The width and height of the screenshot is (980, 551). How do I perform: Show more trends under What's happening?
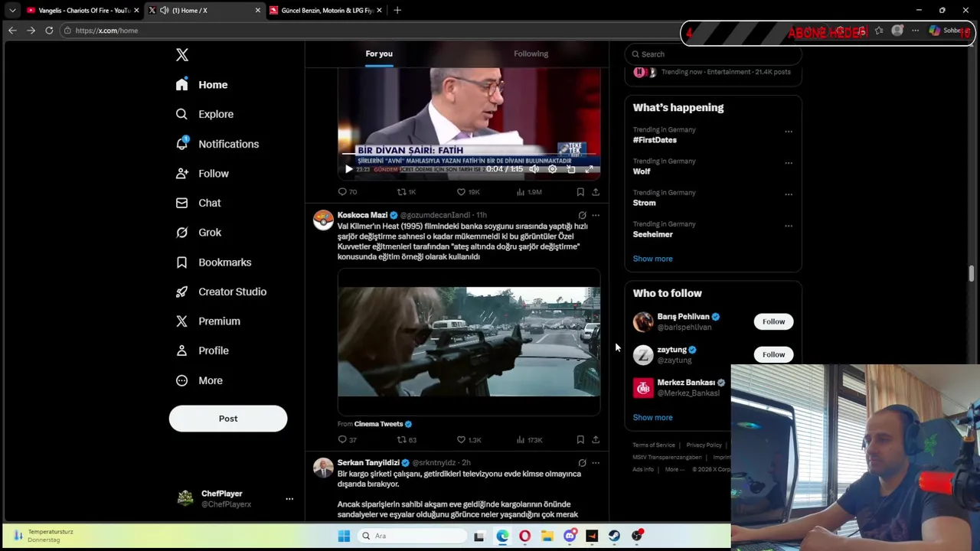(652, 259)
